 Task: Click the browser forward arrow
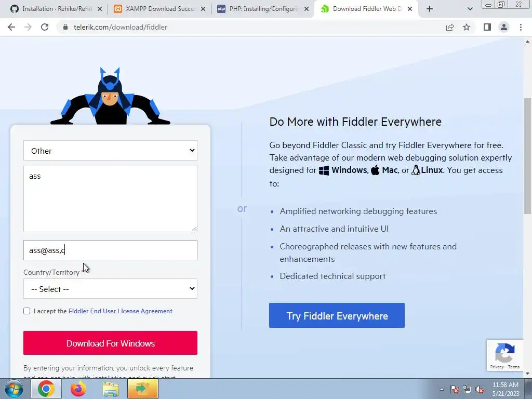click(x=28, y=27)
